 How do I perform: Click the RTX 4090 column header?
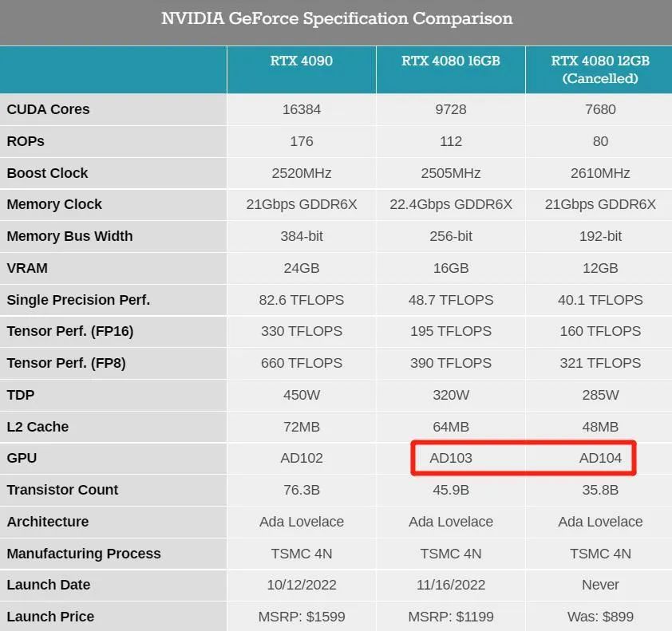point(301,61)
